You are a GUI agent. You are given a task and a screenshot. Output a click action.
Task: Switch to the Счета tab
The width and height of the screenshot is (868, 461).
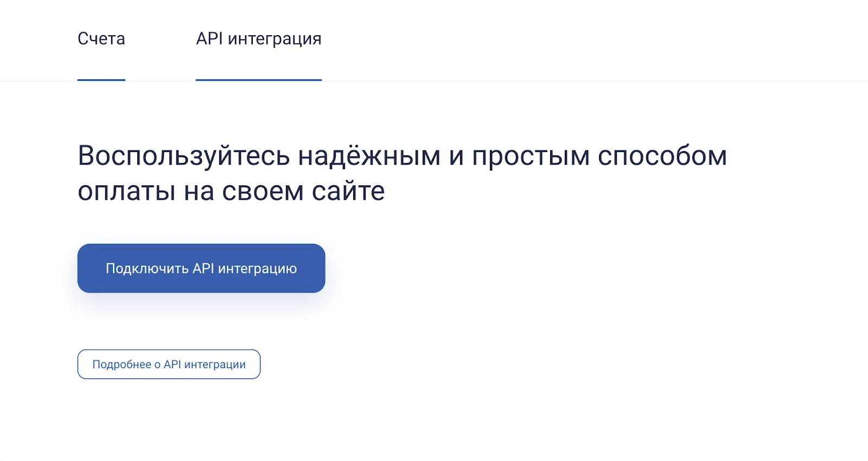101,39
